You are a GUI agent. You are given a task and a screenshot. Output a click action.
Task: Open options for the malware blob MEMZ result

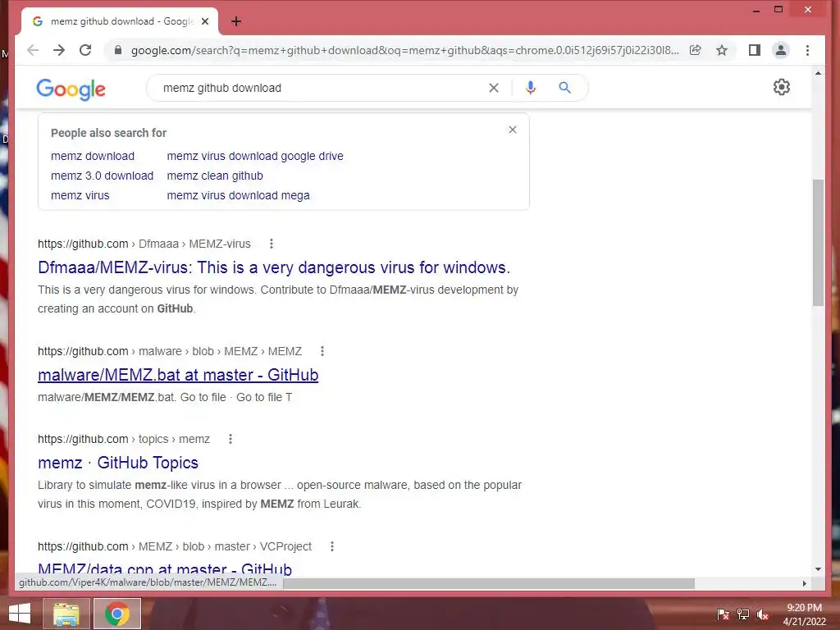(x=322, y=351)
